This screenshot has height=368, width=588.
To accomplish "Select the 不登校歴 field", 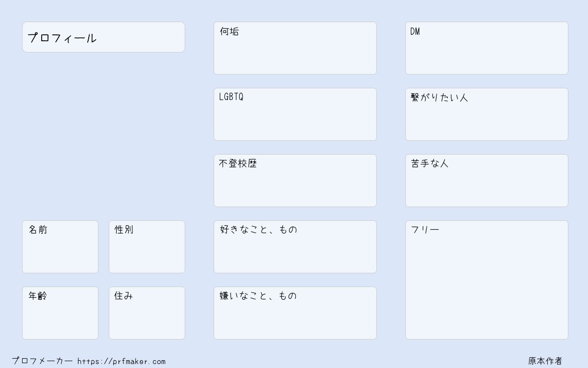I will [295, 181].
